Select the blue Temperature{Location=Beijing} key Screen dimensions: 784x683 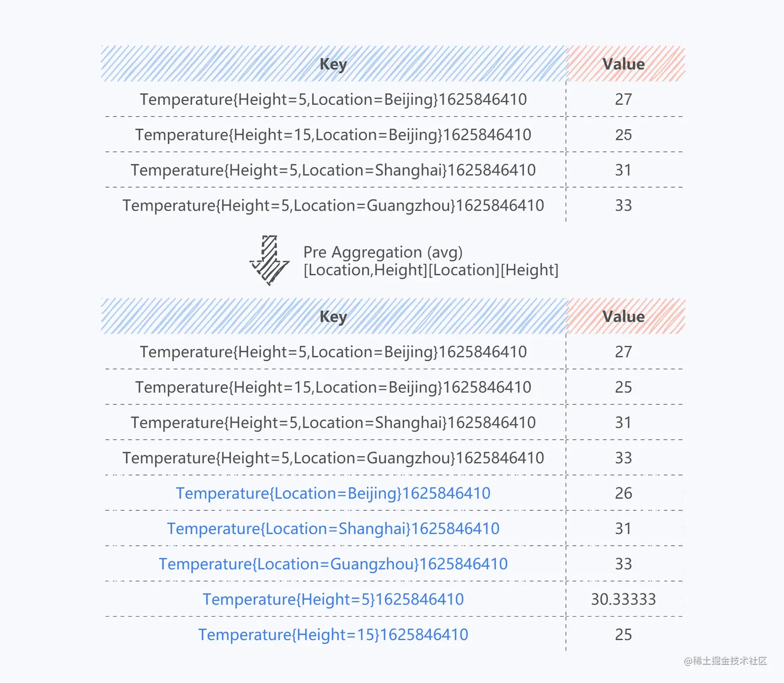click(333, 493)
